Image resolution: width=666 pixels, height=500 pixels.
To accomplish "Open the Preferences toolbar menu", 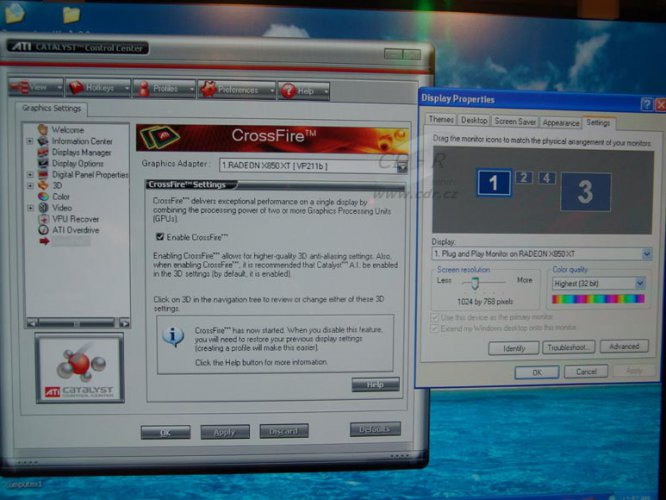I will (237, 90).
